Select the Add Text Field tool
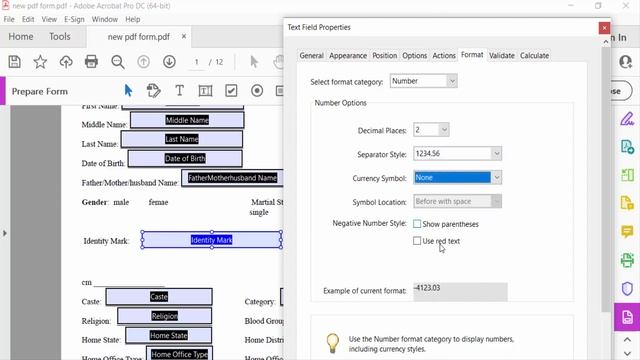Screen dimensions: 640x360 [205, 91]
